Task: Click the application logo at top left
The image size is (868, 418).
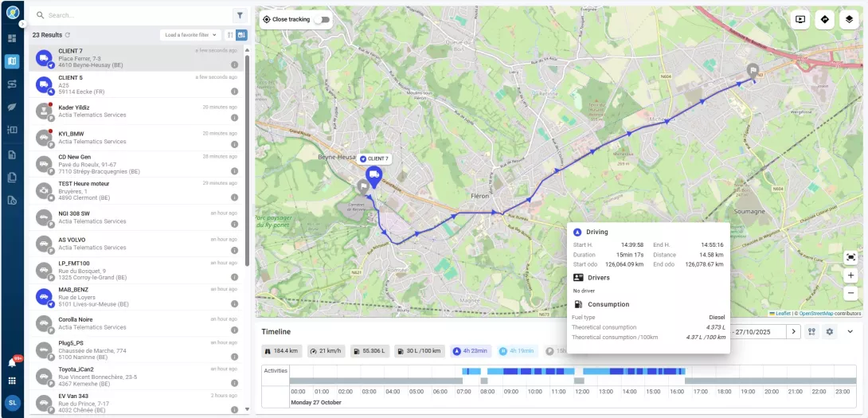Action: [x=12, y=12]
